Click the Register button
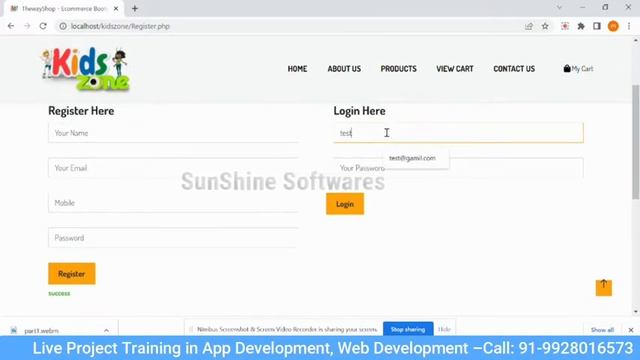 pos(72,273)
